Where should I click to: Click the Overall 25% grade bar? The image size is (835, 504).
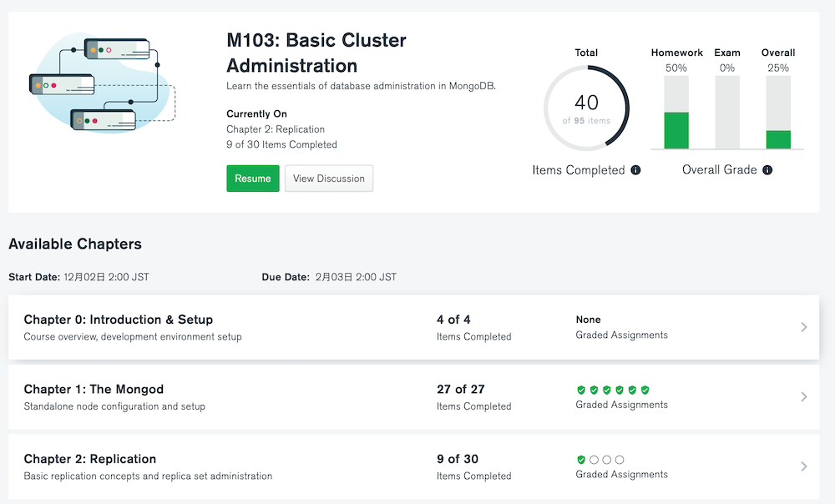point(778,113)
